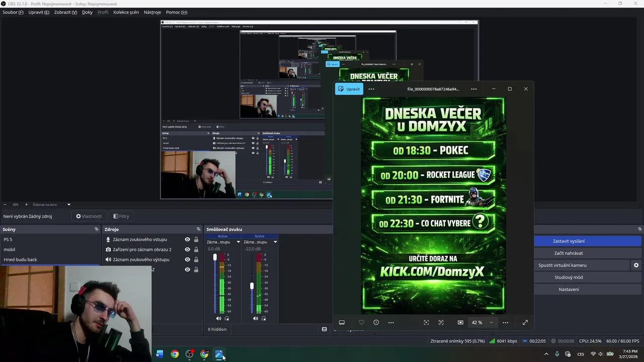The width and height of the screenshot is (644, 362).
Task: Mute the 0.0 dB mixer channel
Action: 218,318
